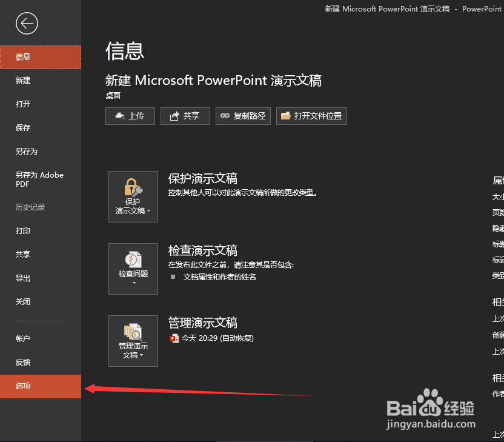Go to 打开 in the sidebar
Image resolution: width=504 pixels, height=442 pixels.
coord(41,104)
